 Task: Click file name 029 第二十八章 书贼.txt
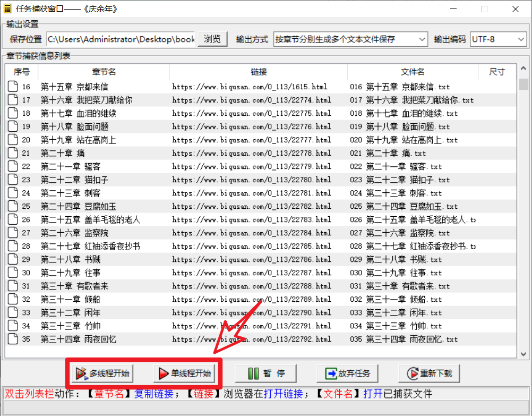396,259
